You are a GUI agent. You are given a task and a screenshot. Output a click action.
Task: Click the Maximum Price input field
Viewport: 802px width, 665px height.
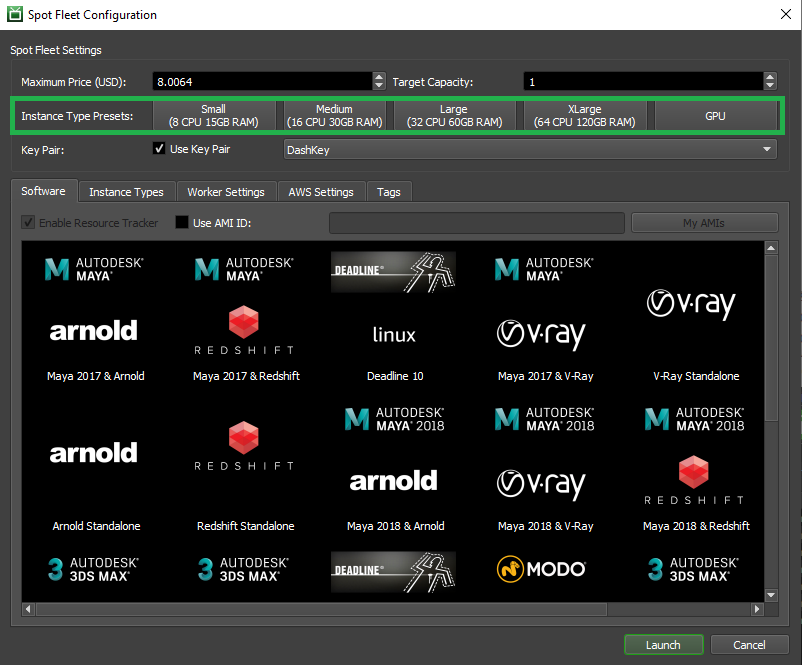click(260, 82)
